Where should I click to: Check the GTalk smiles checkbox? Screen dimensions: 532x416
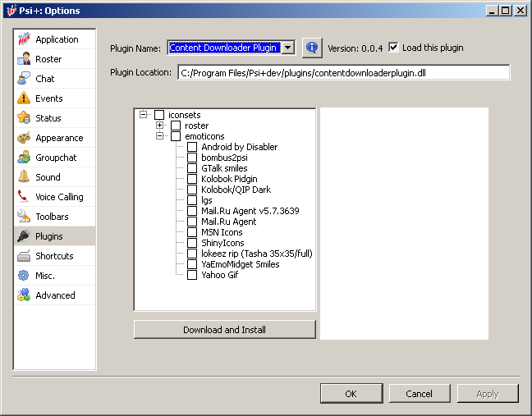click(x=192, y=168)
